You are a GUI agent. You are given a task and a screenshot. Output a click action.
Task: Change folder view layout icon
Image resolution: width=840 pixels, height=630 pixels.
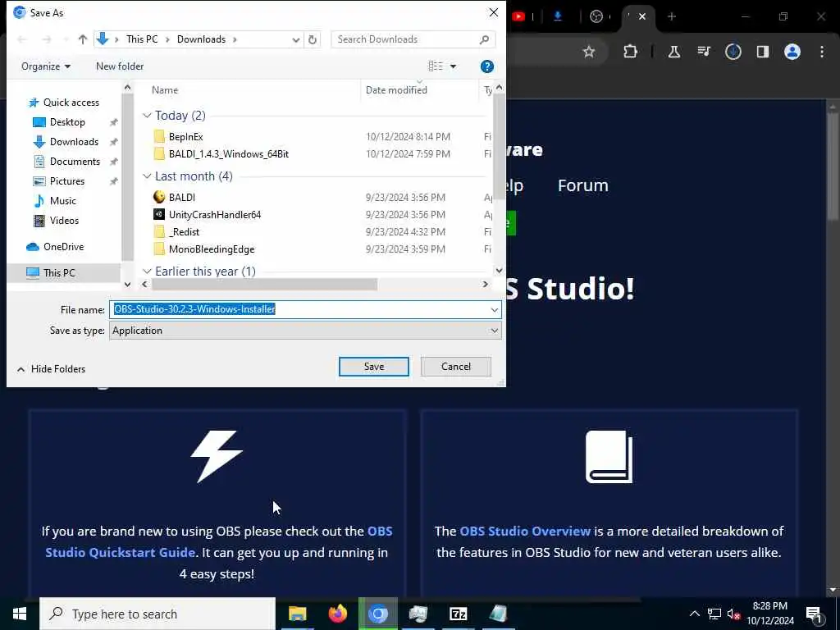coord(436,66)
